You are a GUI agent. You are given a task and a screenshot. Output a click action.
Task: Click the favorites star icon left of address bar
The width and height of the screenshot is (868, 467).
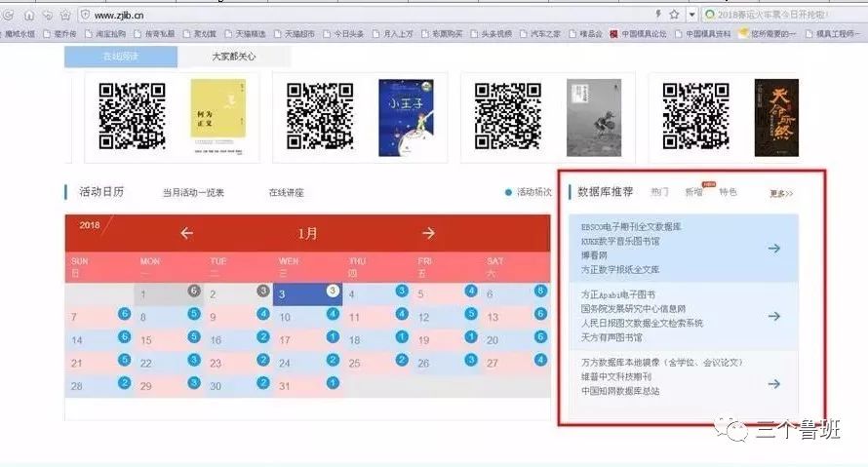coord(65,15)
